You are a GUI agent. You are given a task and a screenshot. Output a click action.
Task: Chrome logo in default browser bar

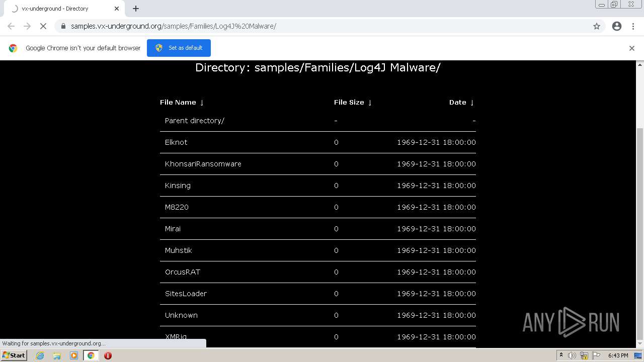(x=13, y=48)
